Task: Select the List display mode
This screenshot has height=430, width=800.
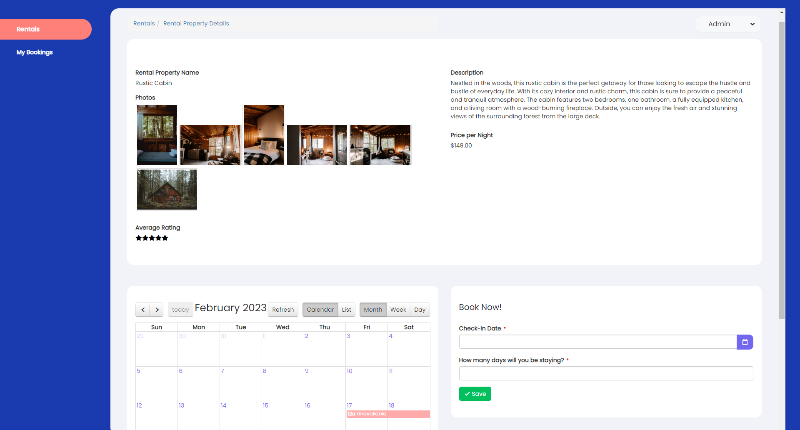Action: tap(347, 310)
